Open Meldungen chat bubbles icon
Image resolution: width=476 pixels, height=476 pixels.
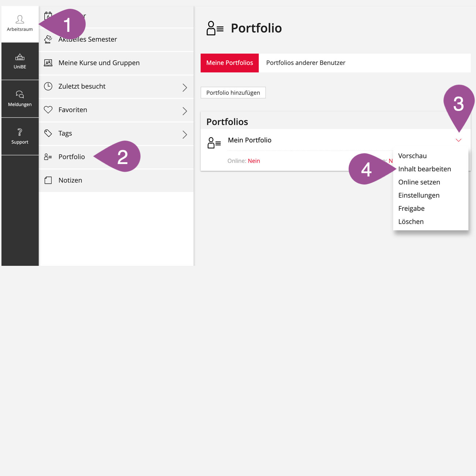click(x=20, y=94)
